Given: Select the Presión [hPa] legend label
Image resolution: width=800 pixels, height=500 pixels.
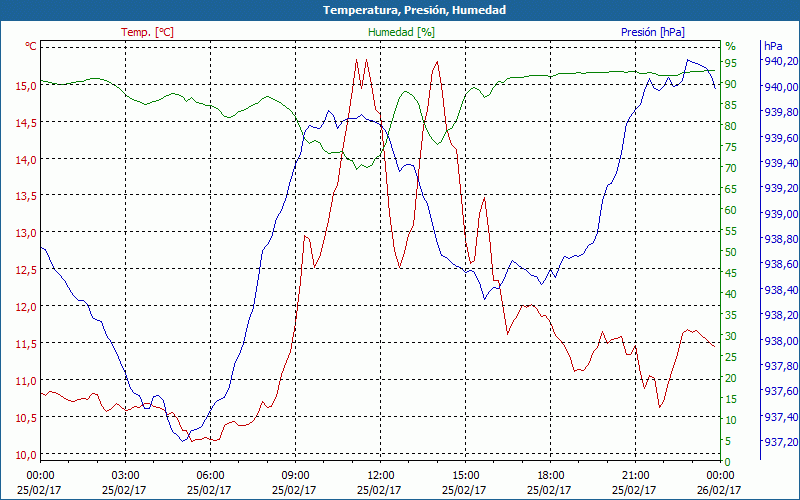Looking at the screenshot, I should [x=653, y=32].
